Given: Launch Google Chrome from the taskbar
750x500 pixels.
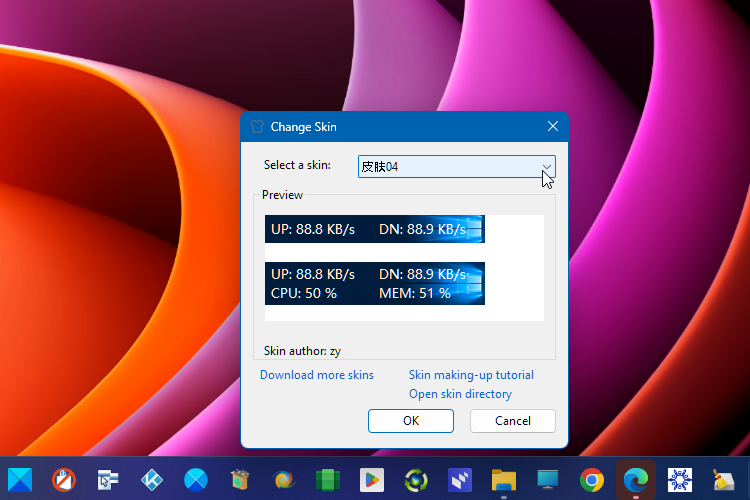Looking at the screenshot, I should pyautogui.click(x=592, y=479).
